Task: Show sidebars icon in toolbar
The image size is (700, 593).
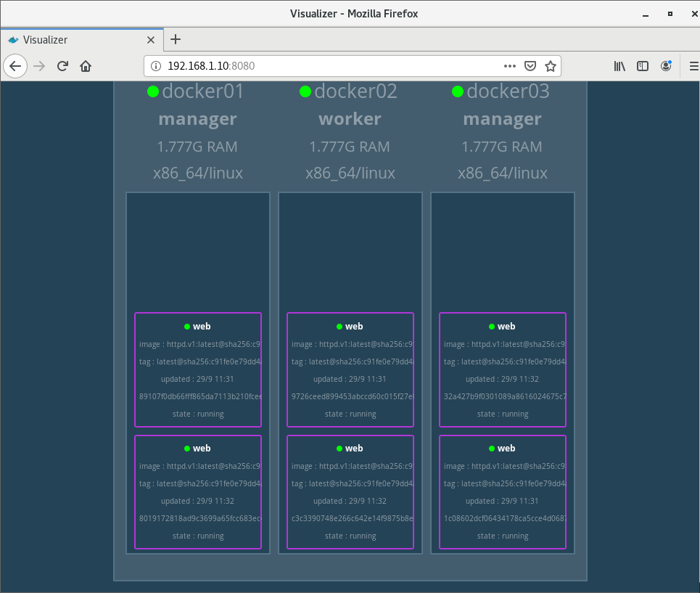Action: [x=643, y=66]
